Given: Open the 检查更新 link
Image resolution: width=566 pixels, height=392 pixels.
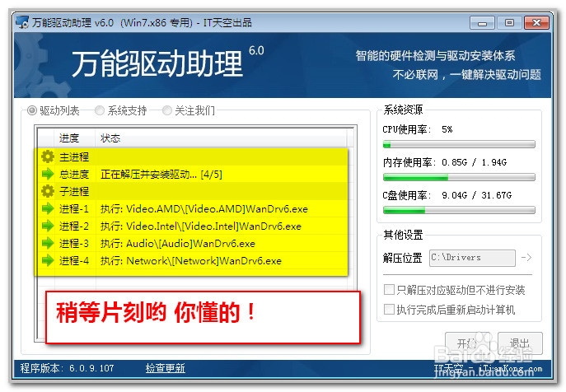Looking at the screenshot, I should 165,368.
